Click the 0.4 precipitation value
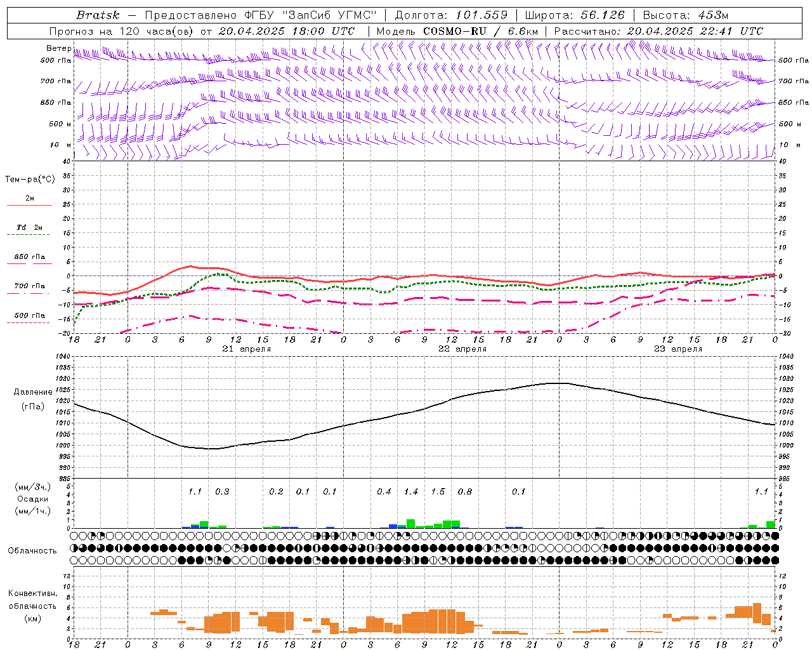Screen dimensions: 812x650 click(384, 491)
